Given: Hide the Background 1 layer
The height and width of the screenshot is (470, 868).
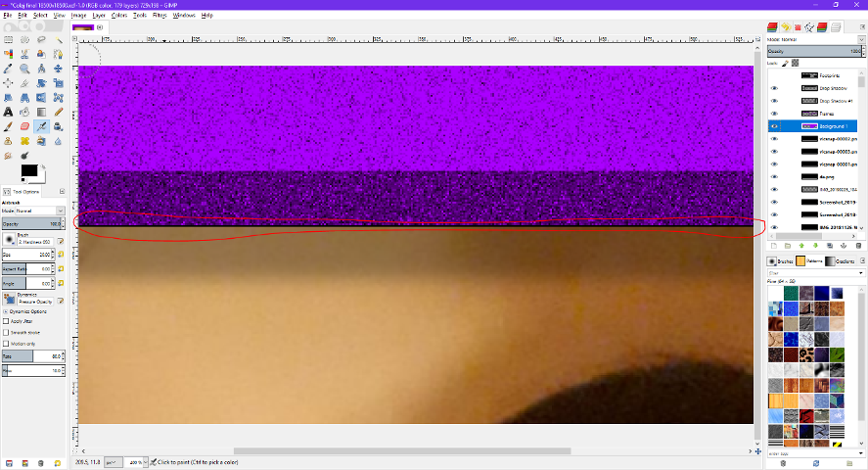Looking at the screenshot, I should [x=774, y=126].
